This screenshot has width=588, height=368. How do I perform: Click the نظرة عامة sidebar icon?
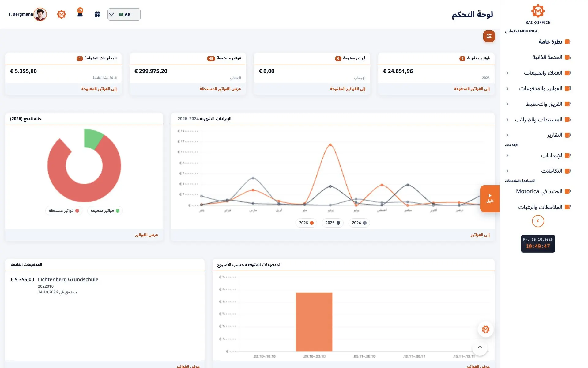(567, 42)
